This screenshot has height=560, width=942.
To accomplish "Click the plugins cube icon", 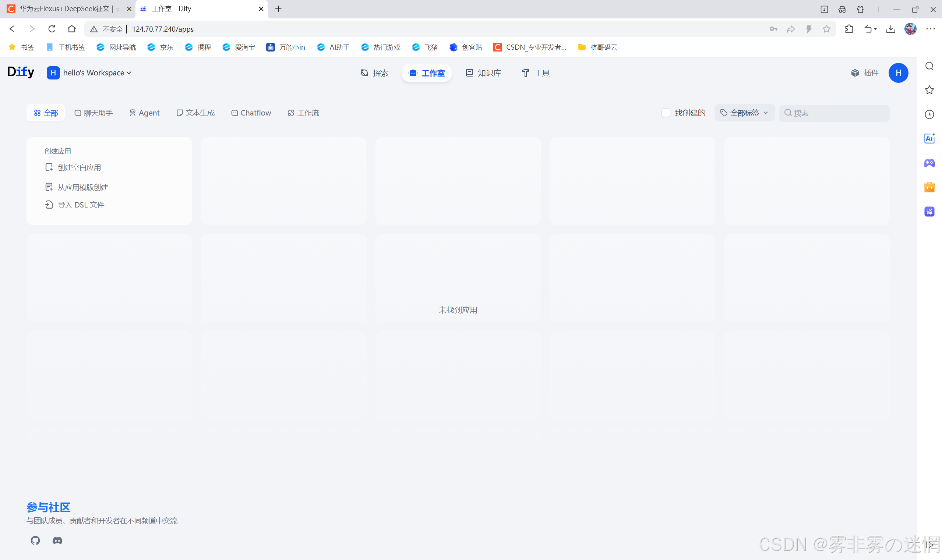I will (x=855, y=73).
